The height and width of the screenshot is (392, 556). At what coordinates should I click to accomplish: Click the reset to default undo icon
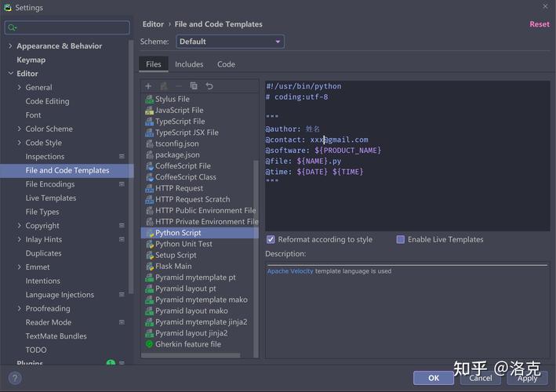pos(209,86)
